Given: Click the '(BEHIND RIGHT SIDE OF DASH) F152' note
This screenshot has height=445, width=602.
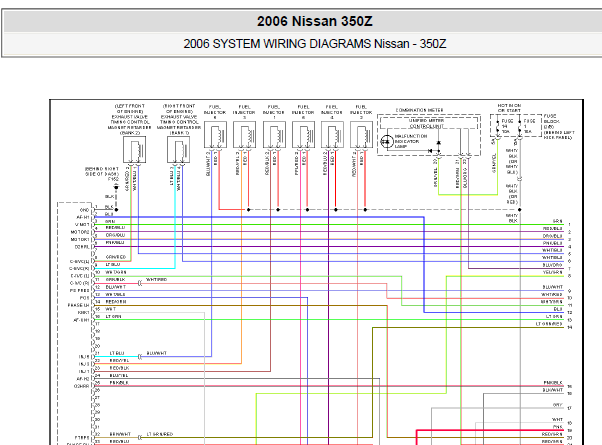Looking at the screenshot, I should point(102,174).
